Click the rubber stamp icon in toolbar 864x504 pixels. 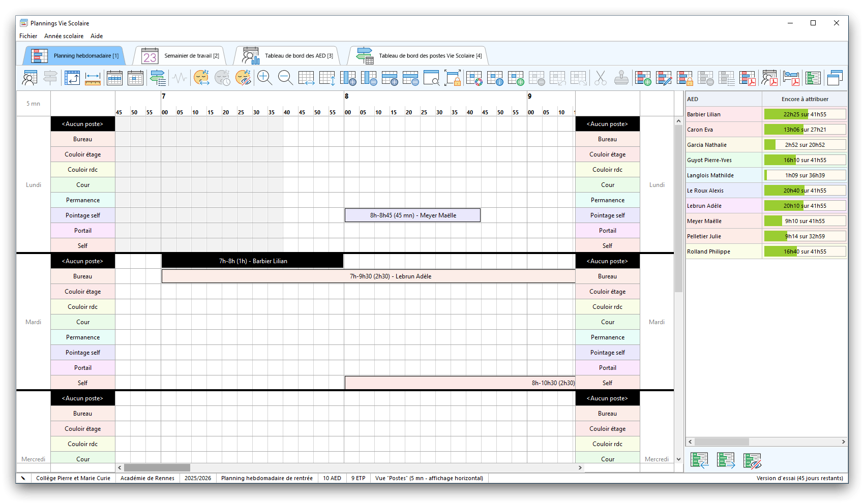click(x=621, y=78)
